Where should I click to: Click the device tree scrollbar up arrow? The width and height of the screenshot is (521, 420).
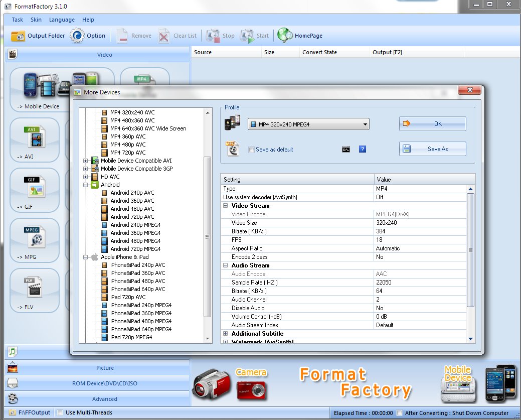click(x=207, y=113)
